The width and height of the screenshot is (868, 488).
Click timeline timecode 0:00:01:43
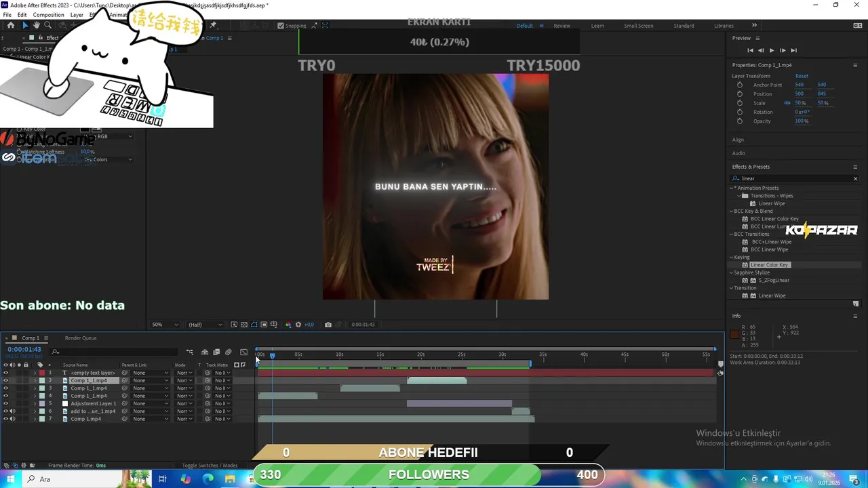(x=24, y=350)
